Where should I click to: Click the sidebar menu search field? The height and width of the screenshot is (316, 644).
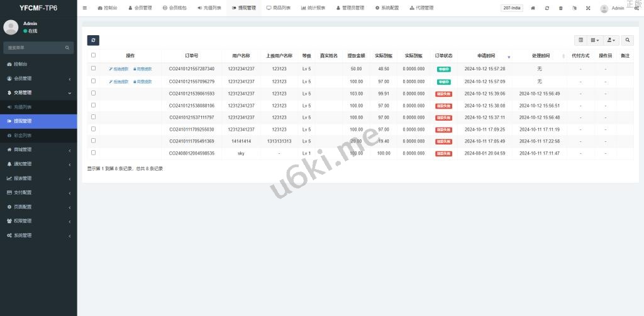(35, 48)
